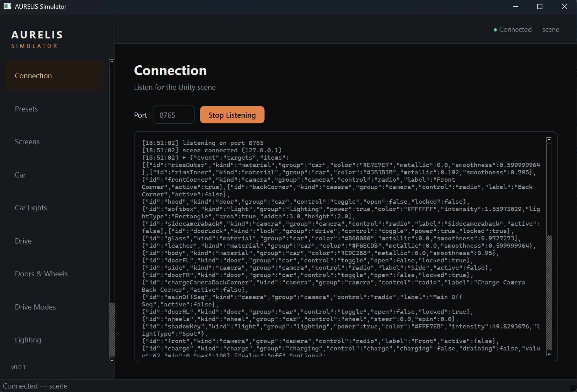
Task: Minimize the AURELIS Simulator window
Action: (x=515, y=7)
